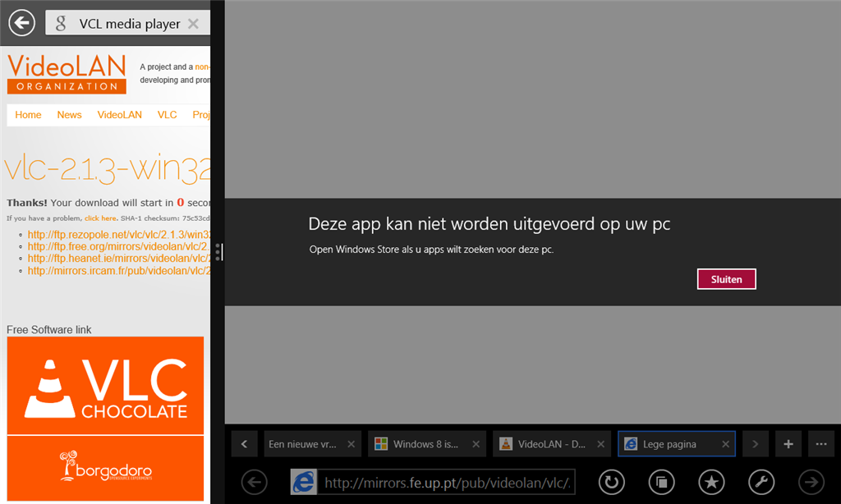The image size is (841, 504).
Task: Click the VLC Chocolate banner
Action: point(106,386)
